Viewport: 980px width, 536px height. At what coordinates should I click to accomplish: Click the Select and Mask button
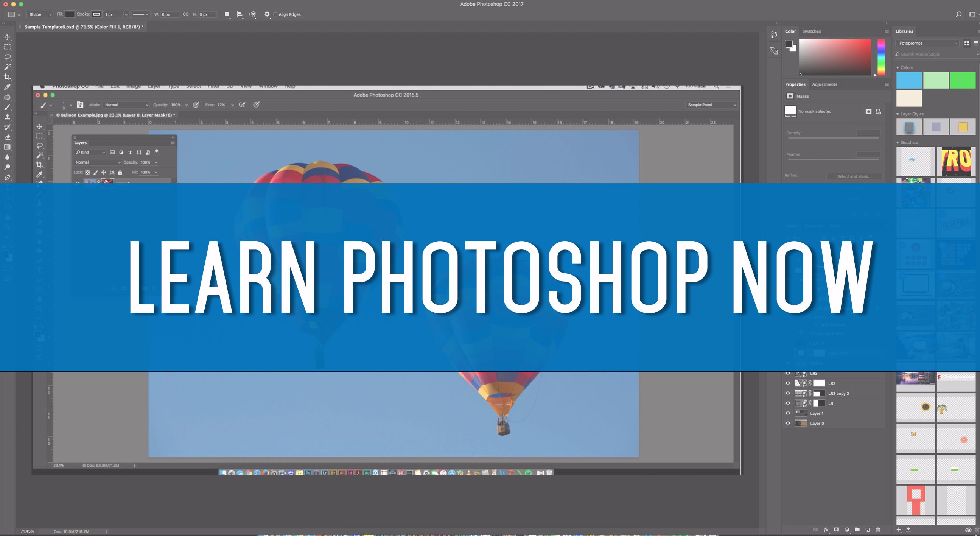854,176
